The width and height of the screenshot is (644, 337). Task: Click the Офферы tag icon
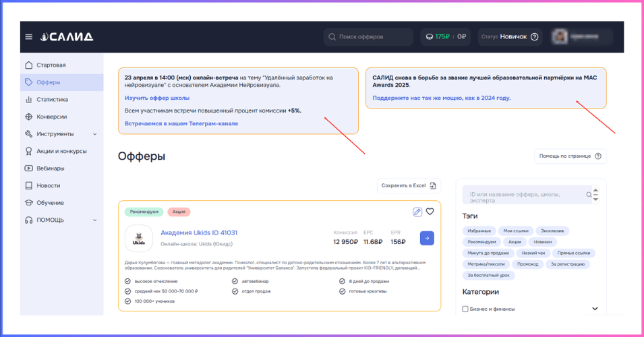click(29, 82)
